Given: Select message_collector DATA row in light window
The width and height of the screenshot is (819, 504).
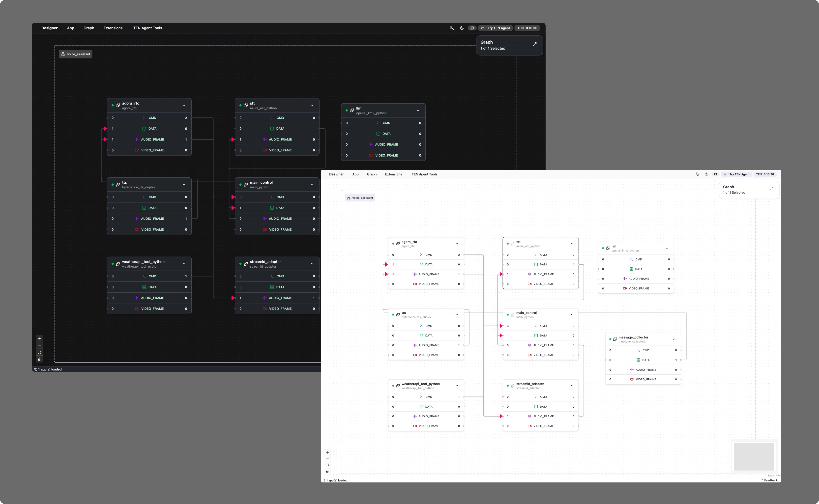Looking at the screenshot, I should pos(643,360).
